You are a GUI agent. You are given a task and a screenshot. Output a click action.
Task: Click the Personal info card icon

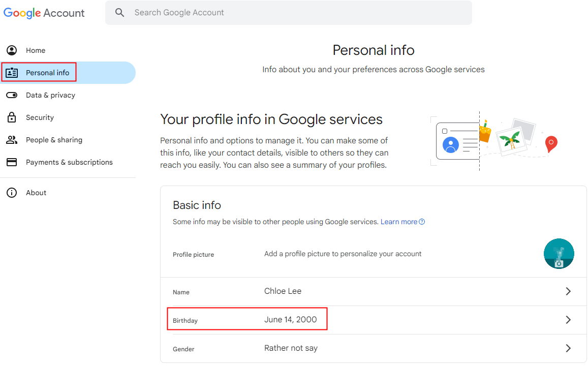[11, 73]
